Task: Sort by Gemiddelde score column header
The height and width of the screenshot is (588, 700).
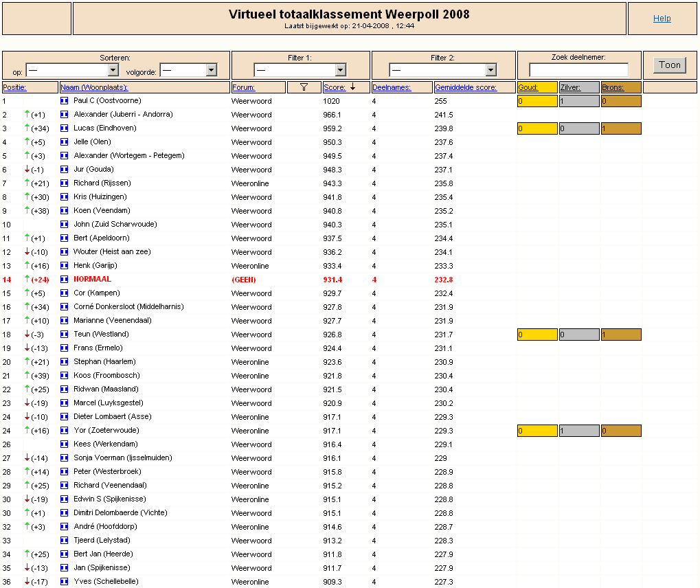Action: (466, 87)
